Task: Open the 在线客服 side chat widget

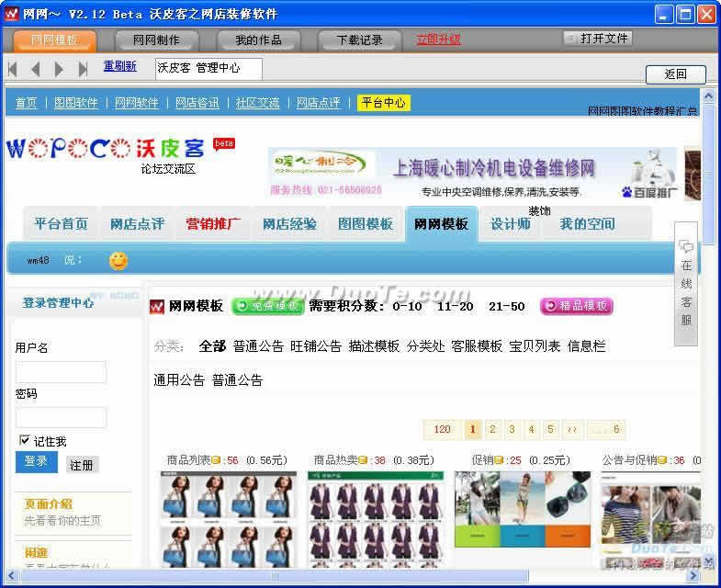Action: (x=686, y=283)
